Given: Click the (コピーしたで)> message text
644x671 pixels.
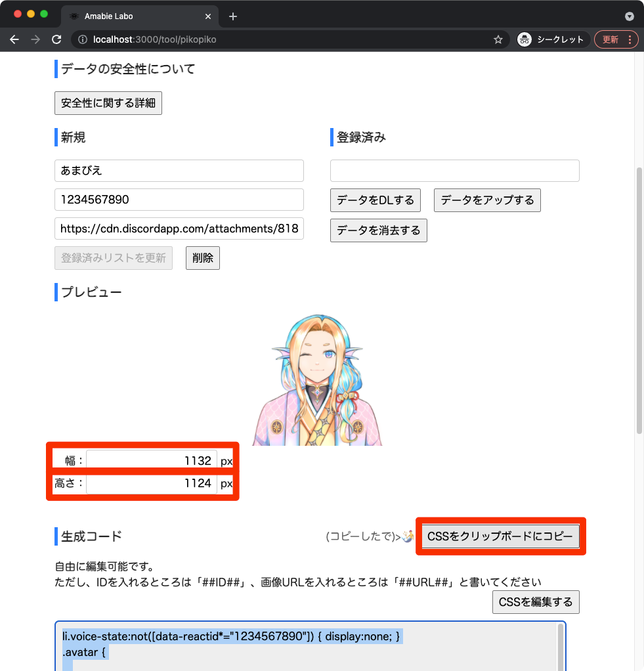Looking at the screenshot, I should pos(363,536).
